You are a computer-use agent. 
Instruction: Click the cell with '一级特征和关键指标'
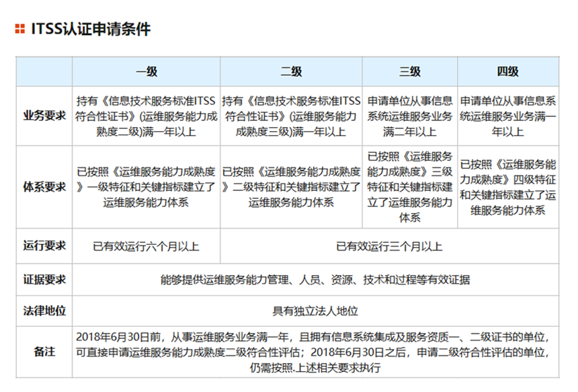click(147, 187)
